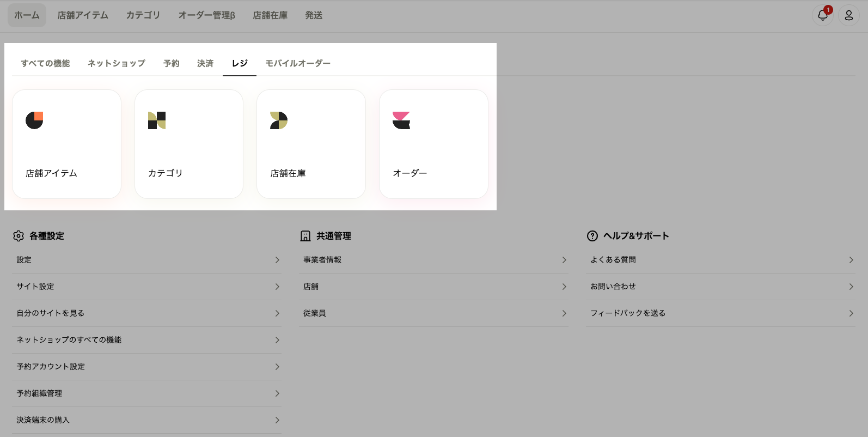Switch to the すべての機能 tab

(45, 63)
